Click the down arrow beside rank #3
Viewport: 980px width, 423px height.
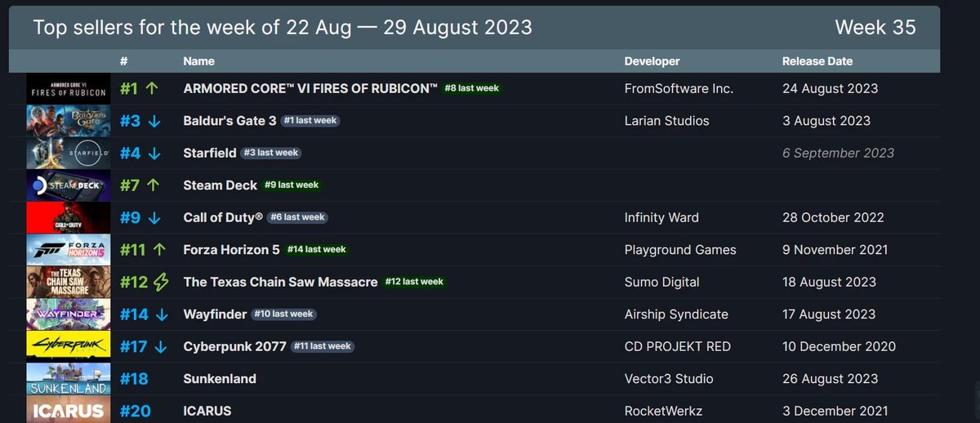pos(154,121)
